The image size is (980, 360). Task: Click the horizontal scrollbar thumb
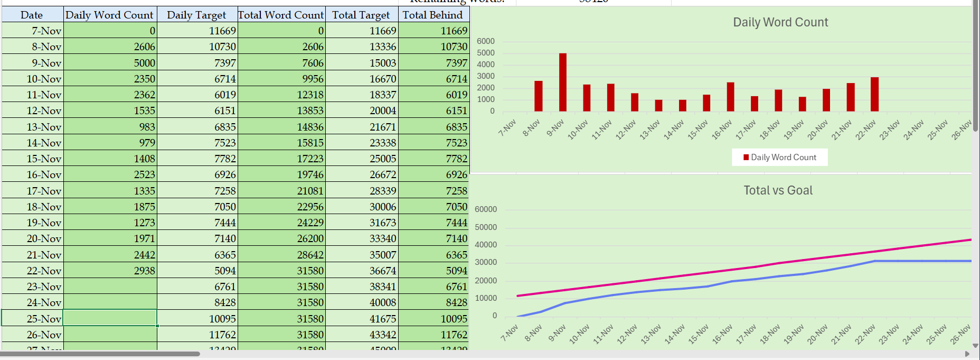(x=100, y=354)
